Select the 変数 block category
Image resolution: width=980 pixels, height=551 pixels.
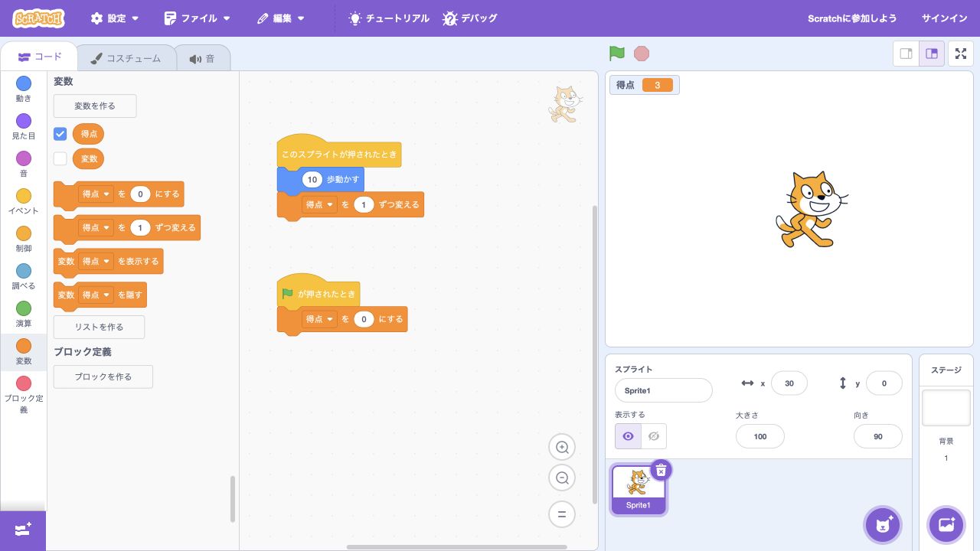click(x=24, y=351)
